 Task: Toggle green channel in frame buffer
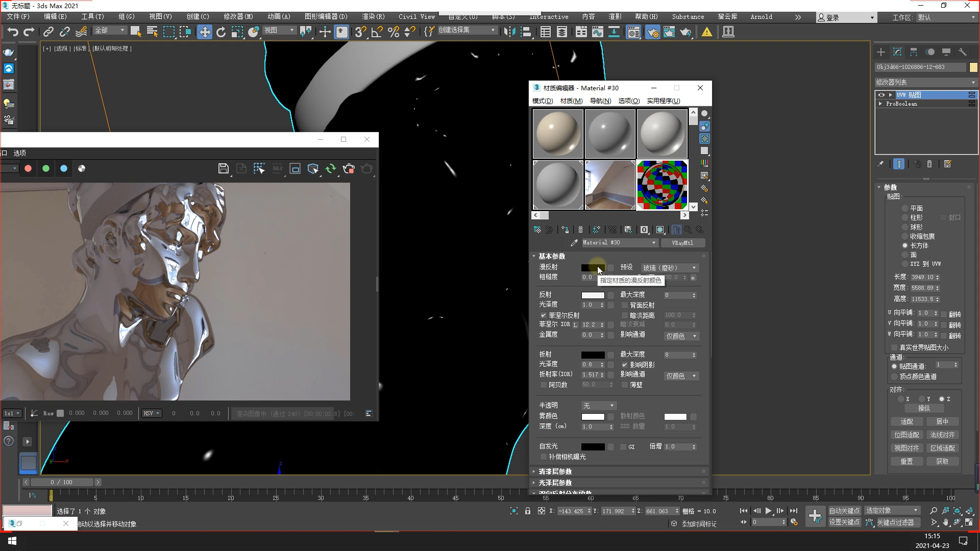46,168
